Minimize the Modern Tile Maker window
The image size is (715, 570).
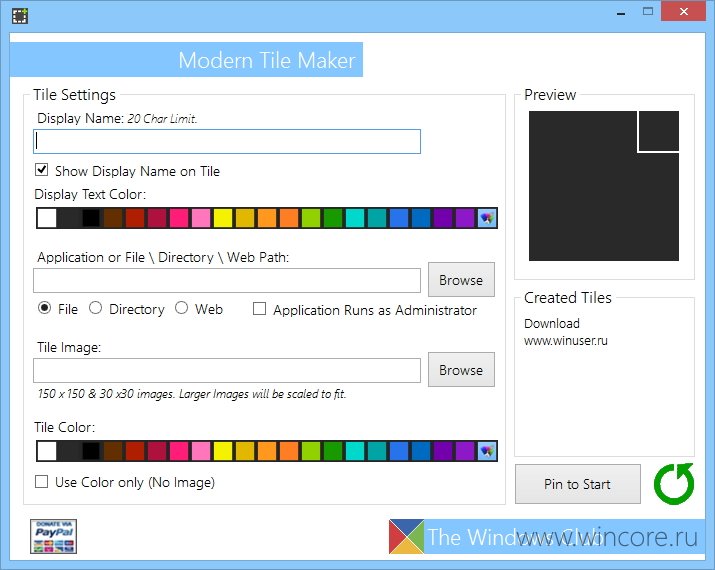(x=621, y=12)
